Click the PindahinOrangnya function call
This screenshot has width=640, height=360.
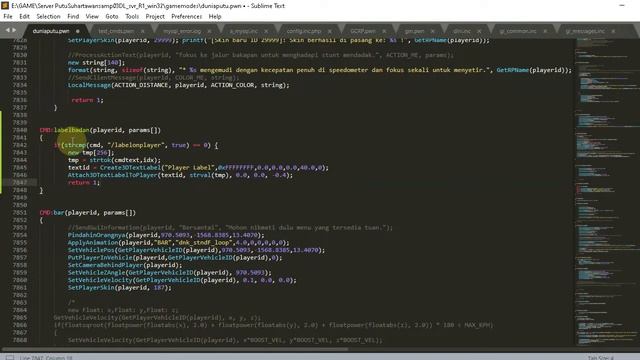(x=97, y=235)
